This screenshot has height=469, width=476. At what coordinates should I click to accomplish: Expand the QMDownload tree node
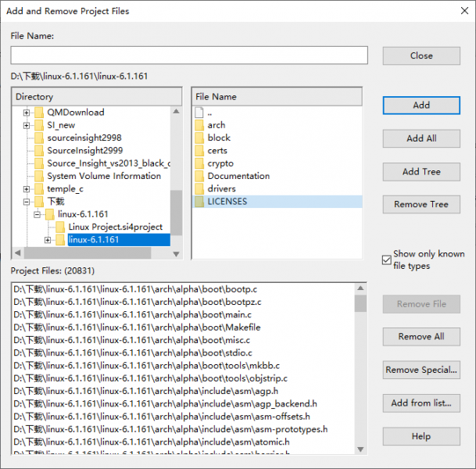(x=27, y=113)
